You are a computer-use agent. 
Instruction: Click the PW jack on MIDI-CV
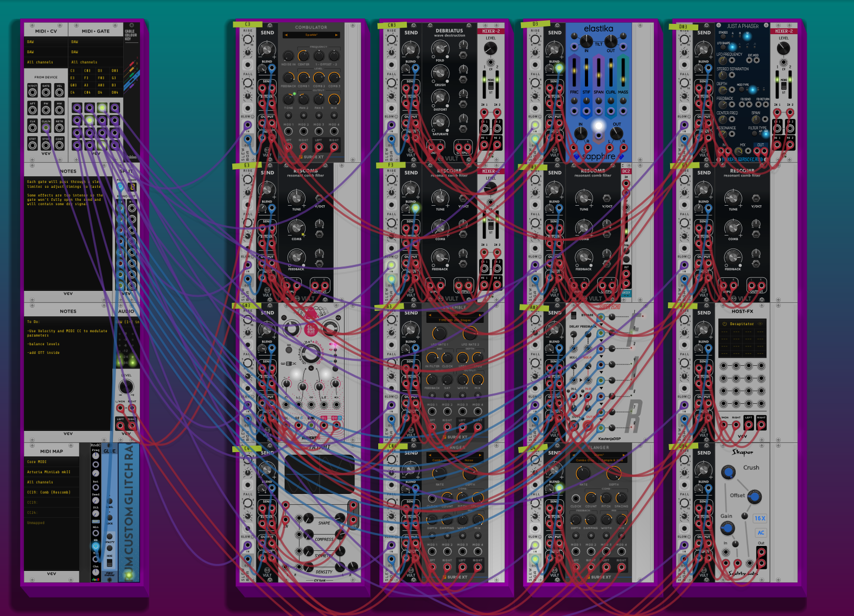[46, 110]
